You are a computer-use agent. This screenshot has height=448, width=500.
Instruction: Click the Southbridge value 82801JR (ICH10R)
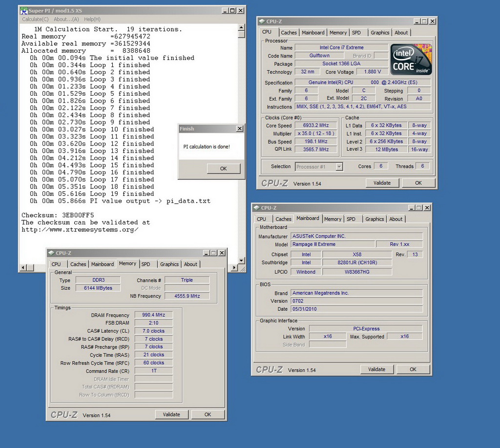[357, 263]
